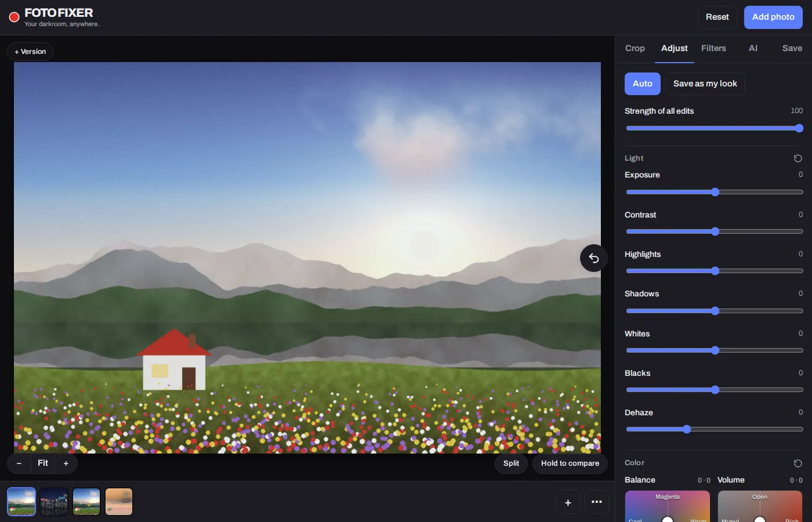Click the FOTOFIXER title text

tap(59, 13)
